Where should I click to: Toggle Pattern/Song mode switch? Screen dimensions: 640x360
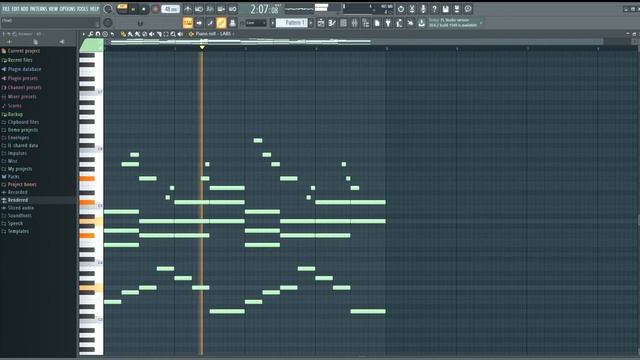click(122, 9)
